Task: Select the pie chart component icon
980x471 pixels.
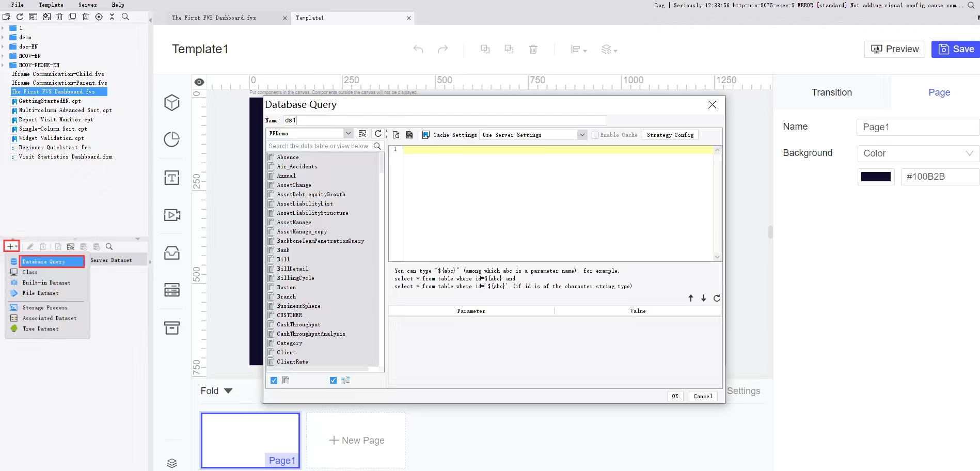Action: coord(172,139)
